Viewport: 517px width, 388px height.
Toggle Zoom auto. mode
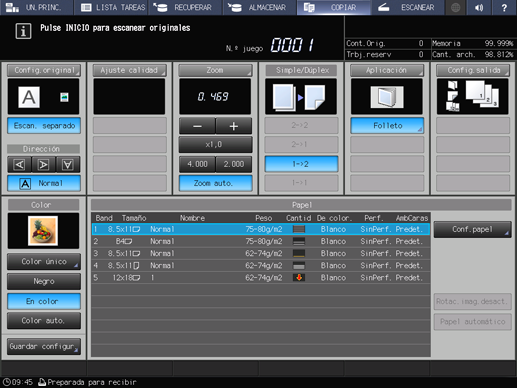[215, 183]
